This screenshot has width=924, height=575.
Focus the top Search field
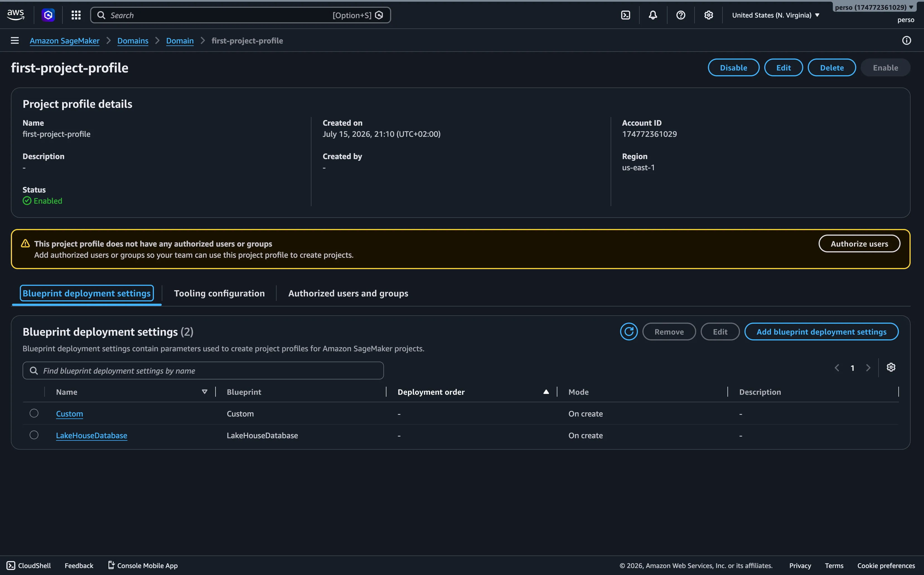(241, 15)
